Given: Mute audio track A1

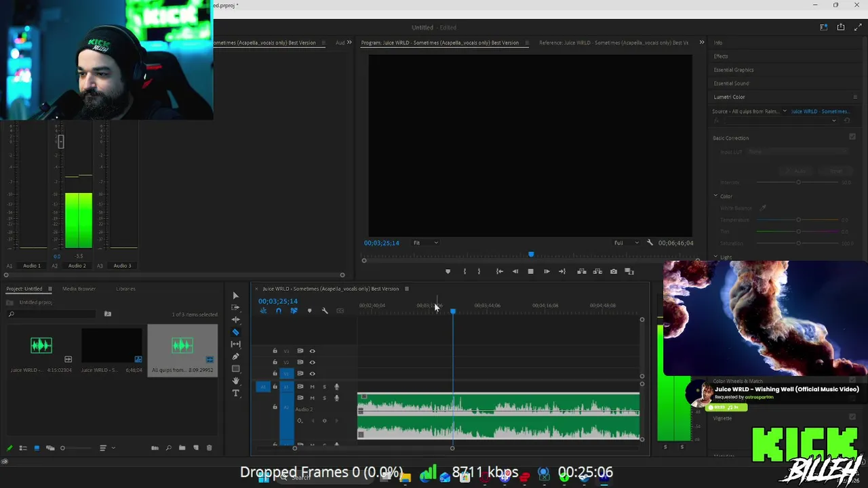Looking at the screenshot, I should point(312,387).
